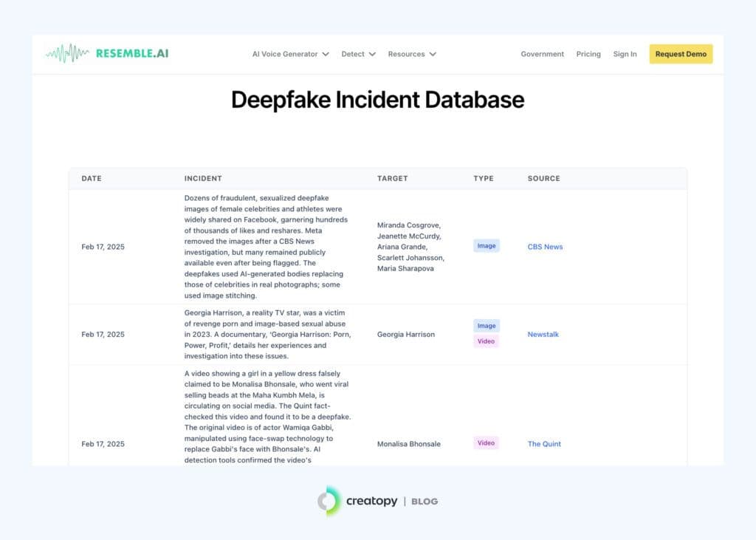
Task: Click the Image badge for the CBS News incident
Action: (486, 245)
